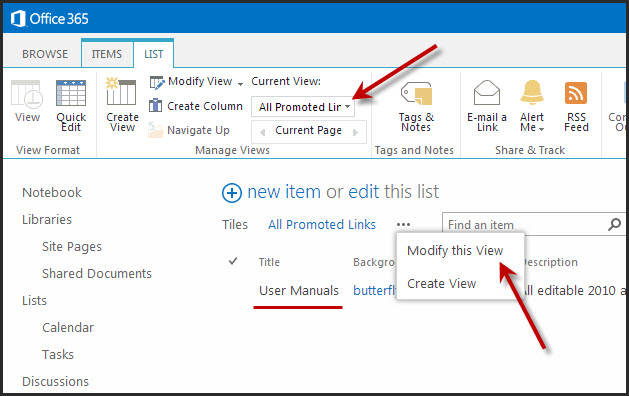Select the All Promoted Links view
The height and width of the screenshot is (396, 629).
tap(322, 224)
